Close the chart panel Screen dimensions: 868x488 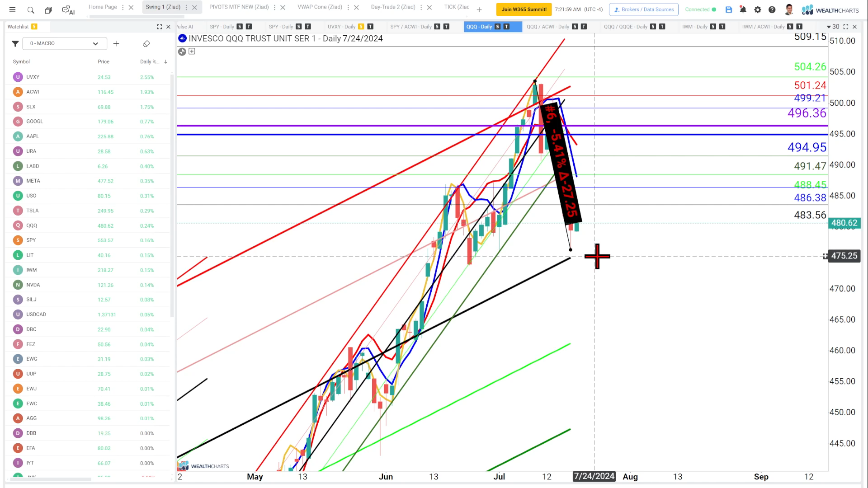(855, 27)
